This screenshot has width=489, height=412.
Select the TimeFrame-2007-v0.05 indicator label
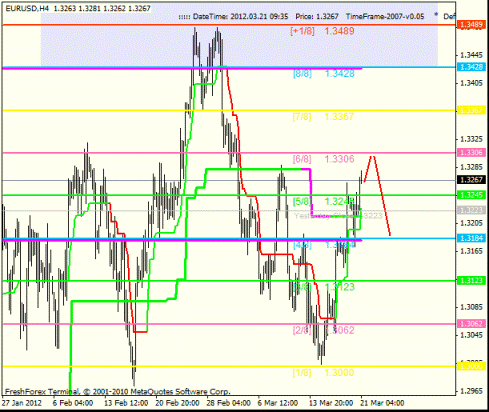385,16
